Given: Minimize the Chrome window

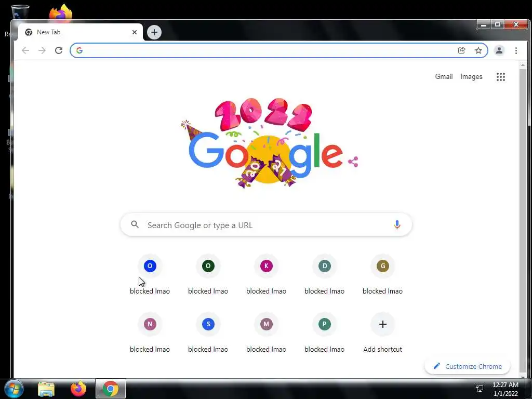Looking at the screenshot, I should pyautogui.click(x=484, y=25).
